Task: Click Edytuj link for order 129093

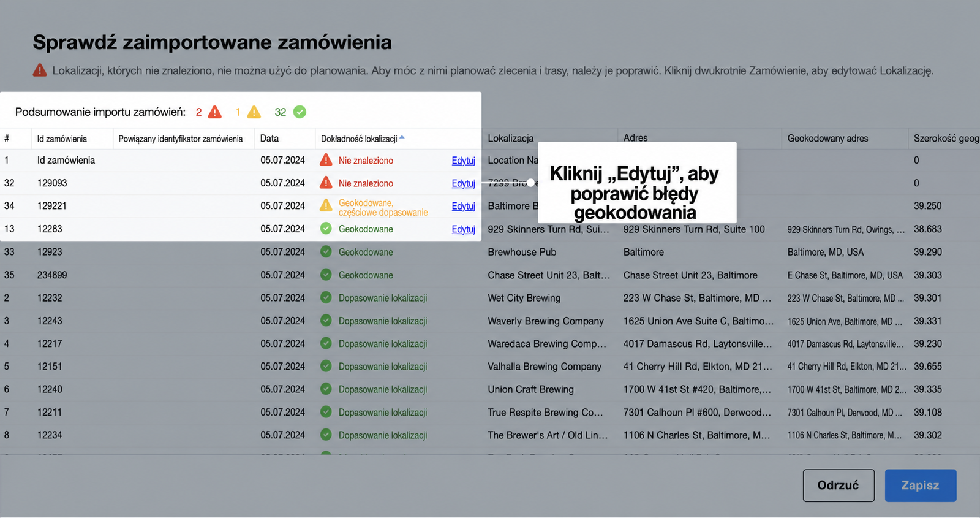Action: pos(463,183)
